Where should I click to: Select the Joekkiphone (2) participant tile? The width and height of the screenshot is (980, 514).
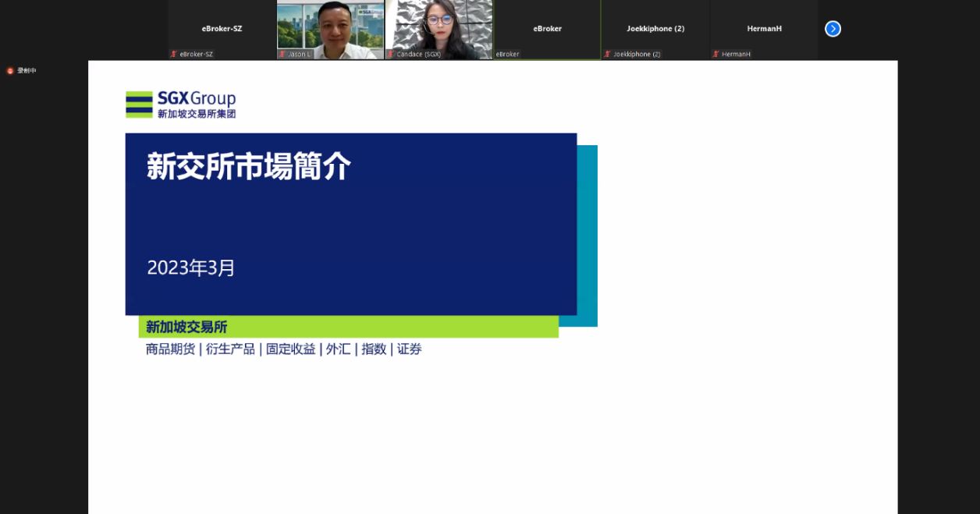[x=655, y=30]
